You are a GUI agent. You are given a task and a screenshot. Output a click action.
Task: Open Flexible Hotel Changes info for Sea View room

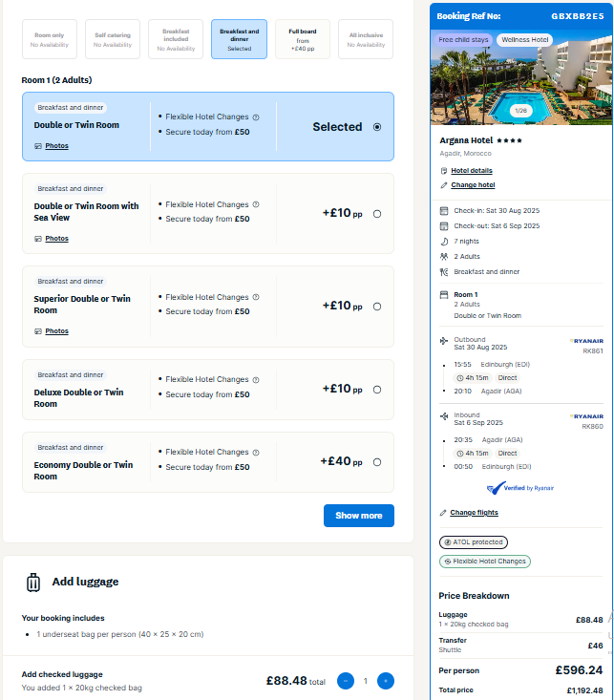(x=256, y=204)
